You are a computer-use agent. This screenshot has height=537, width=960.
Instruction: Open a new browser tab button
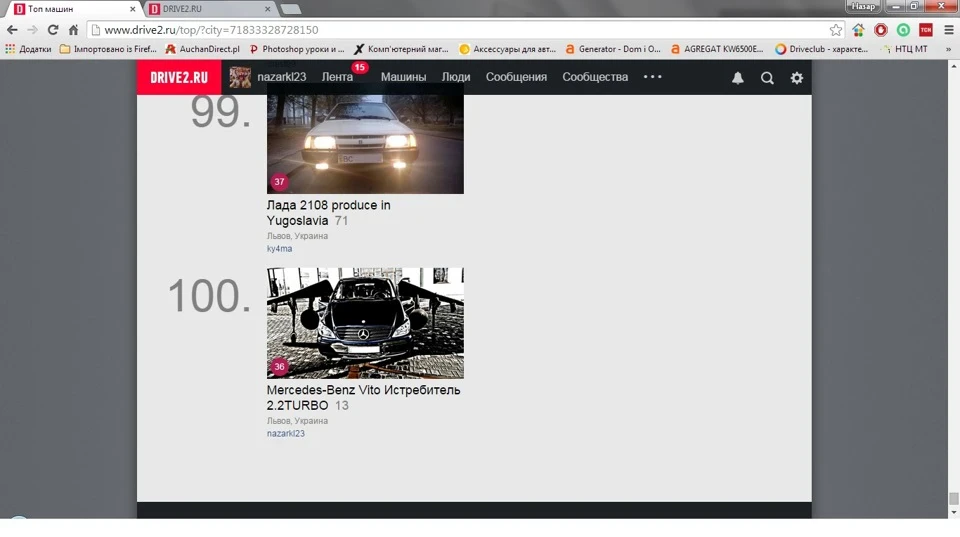pyautogui.click(x=291, y=9)
